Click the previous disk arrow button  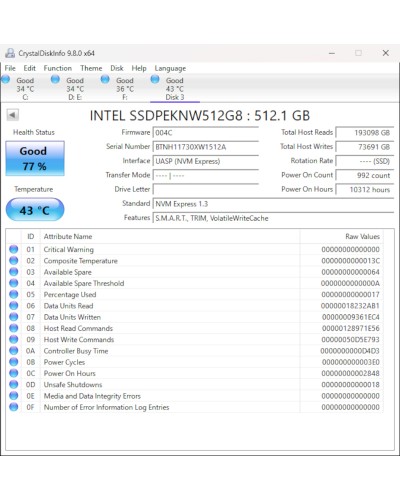coord(12,115)
